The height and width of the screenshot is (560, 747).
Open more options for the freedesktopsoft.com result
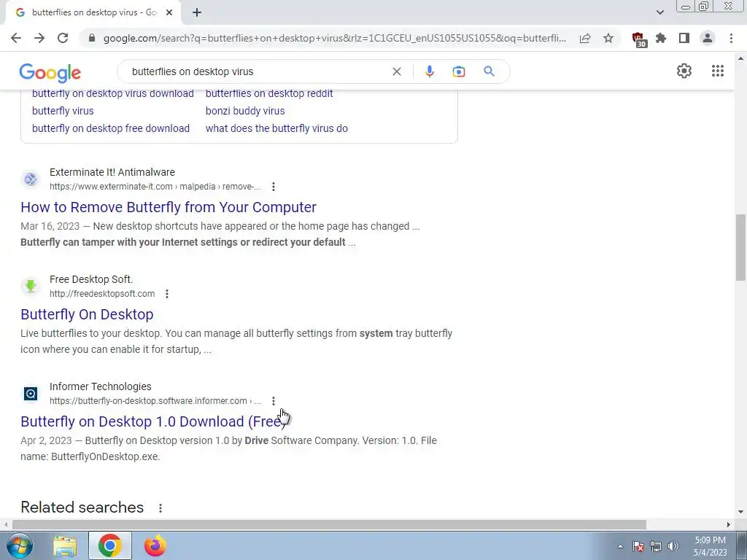click(167, 294)
